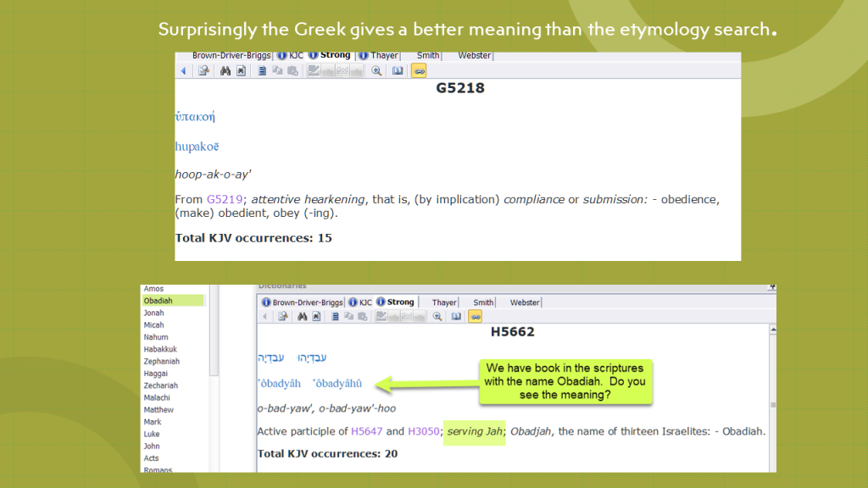The height and width of the screenshot is (488, 868).
Task: Select Jonah in the book list
Action: (154, 313)
